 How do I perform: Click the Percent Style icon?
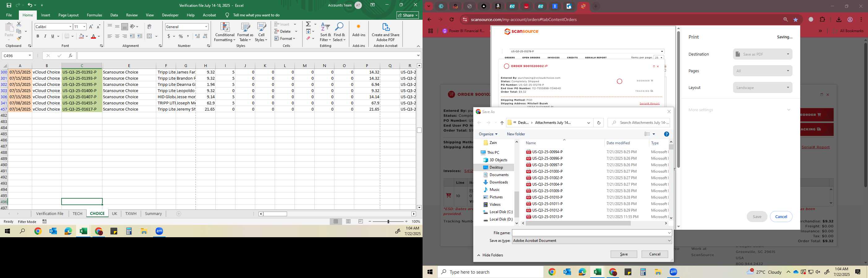coord(181,36)
